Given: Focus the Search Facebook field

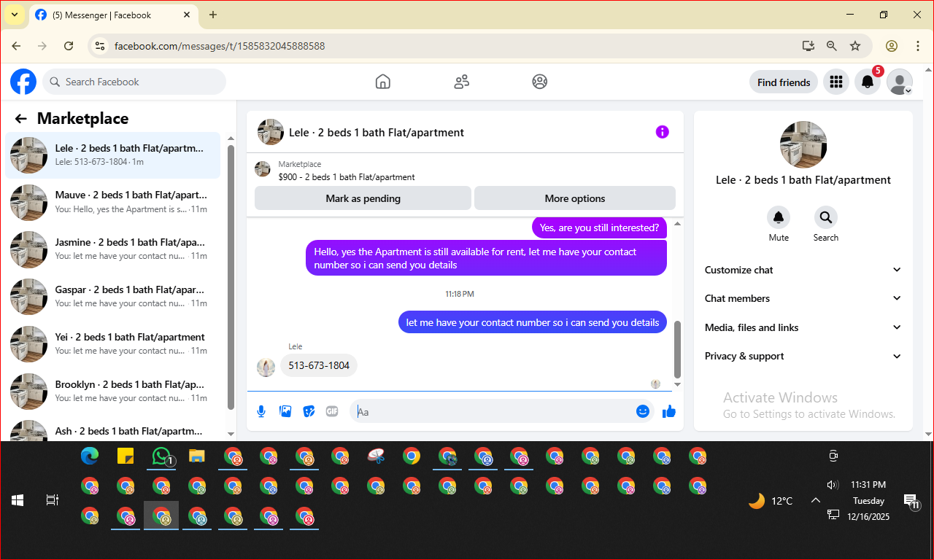Looking at the screenshot, I should click(134, 82).
